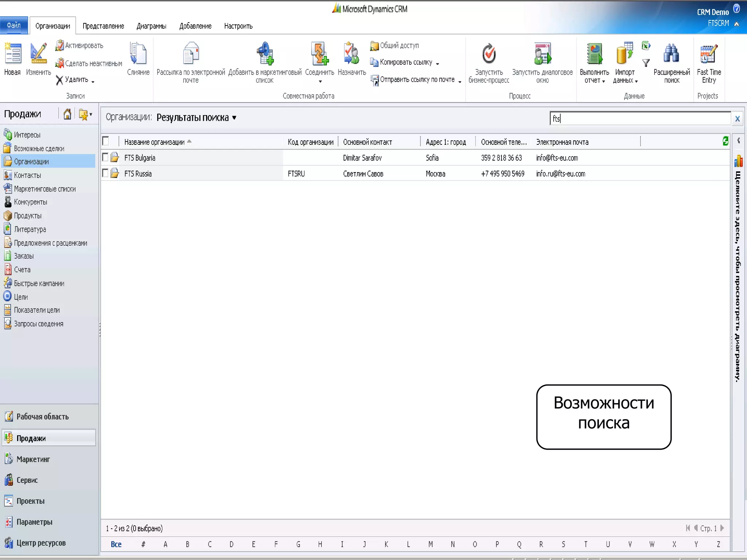Click the filter funnel icon in ribbon
This screenshot has height=560, width=747.
[x=646, y=63]
